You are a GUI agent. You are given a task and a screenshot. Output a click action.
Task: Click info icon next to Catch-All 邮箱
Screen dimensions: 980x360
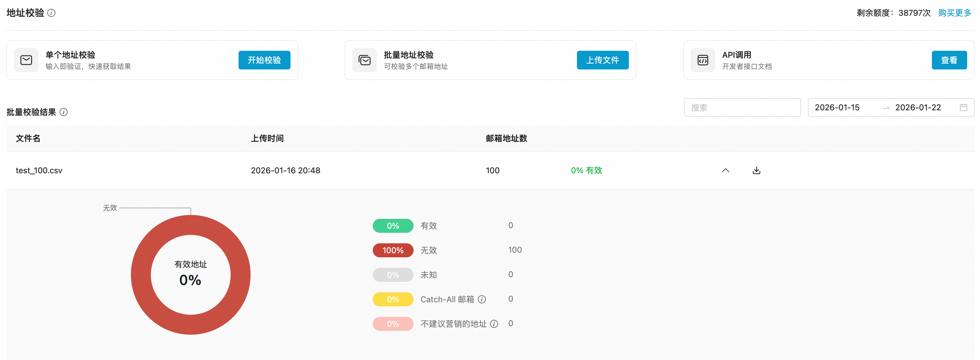[482, 300]
